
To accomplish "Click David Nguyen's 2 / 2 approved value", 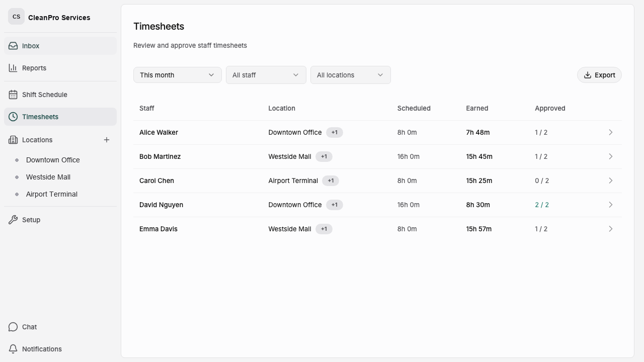I will pyautogui.click(x=542, y=205).
